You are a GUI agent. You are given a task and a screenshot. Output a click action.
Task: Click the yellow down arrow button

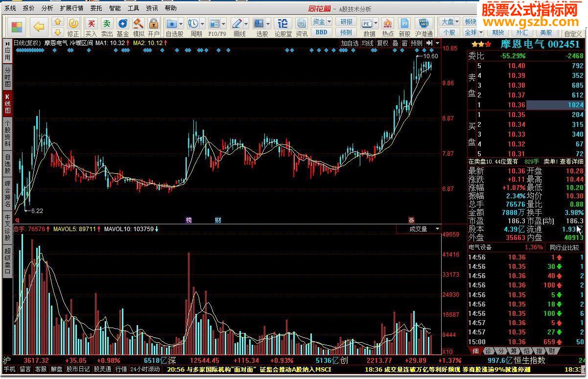tap(58, 32)
